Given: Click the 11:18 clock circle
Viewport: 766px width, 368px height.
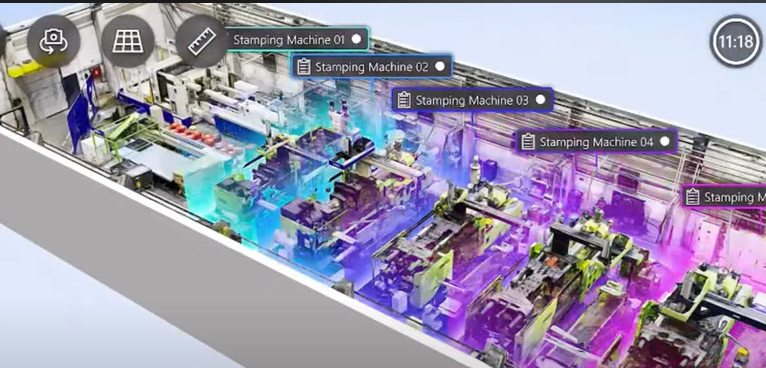Looking at the screenshot, I should 736,41.
